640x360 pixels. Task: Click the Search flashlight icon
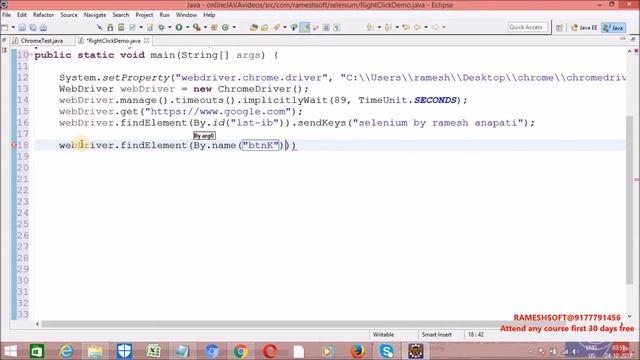(277, 27)
